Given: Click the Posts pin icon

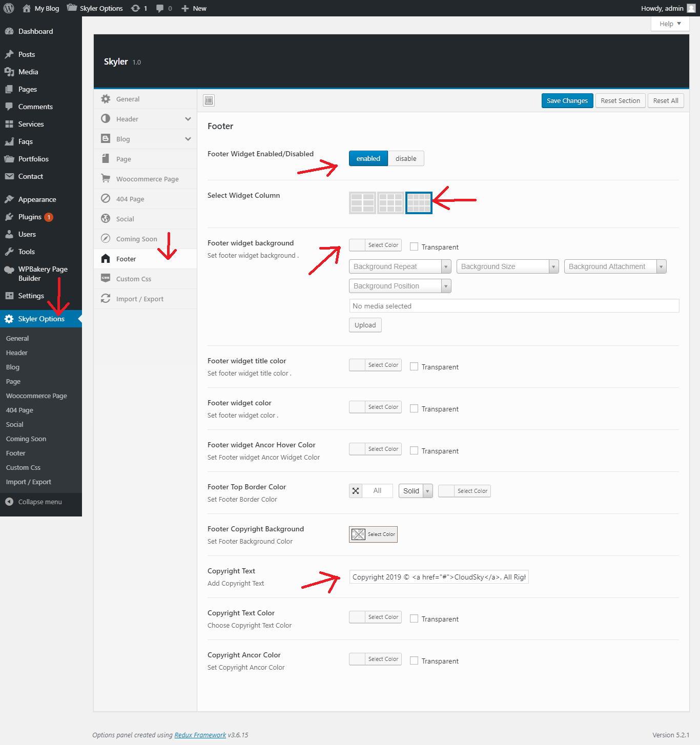Looking at the screenshot, I should point(9,54).
